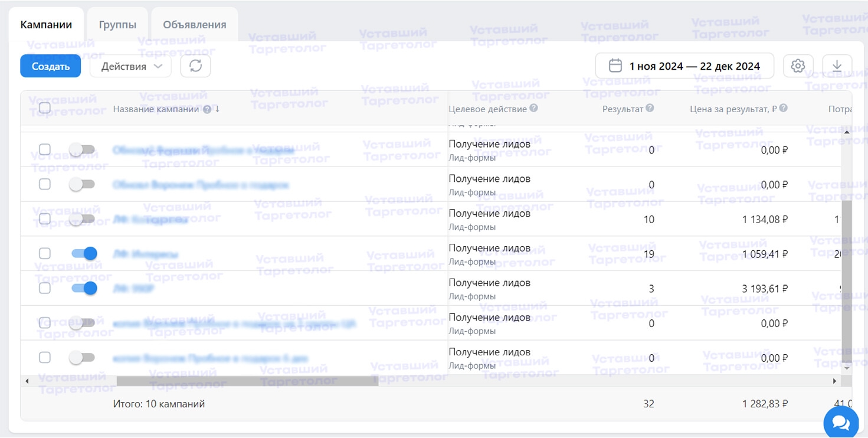This screenshot has height=438, width=868.
Task: Click help icon next to Результат
Action: [650, 109]
